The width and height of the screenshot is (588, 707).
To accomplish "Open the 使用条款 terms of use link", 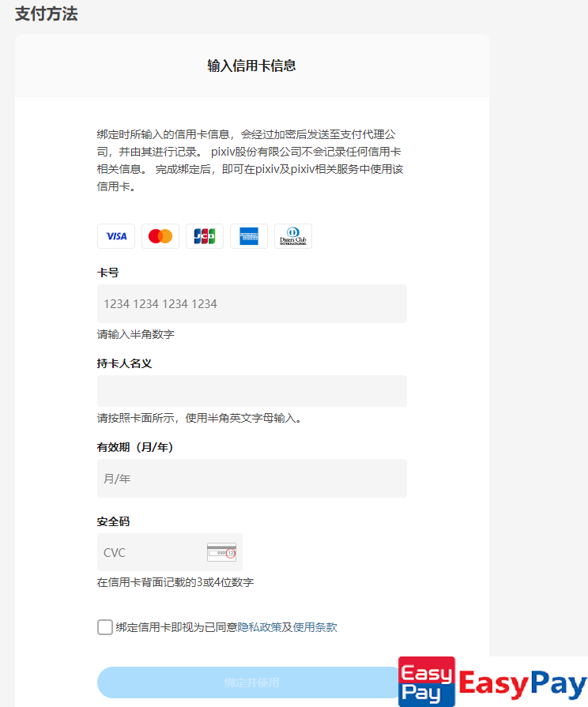I will (x=315, y=627).
